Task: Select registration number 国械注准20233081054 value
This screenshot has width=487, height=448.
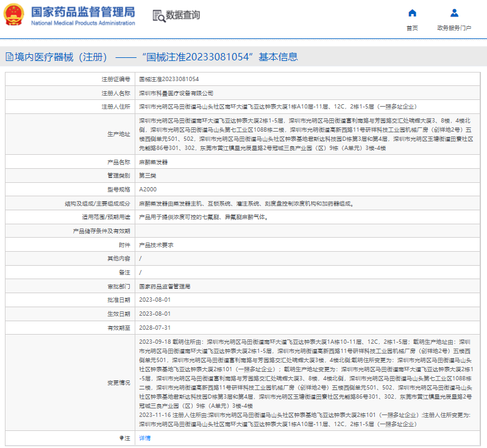Action: [x=169, y=79]
